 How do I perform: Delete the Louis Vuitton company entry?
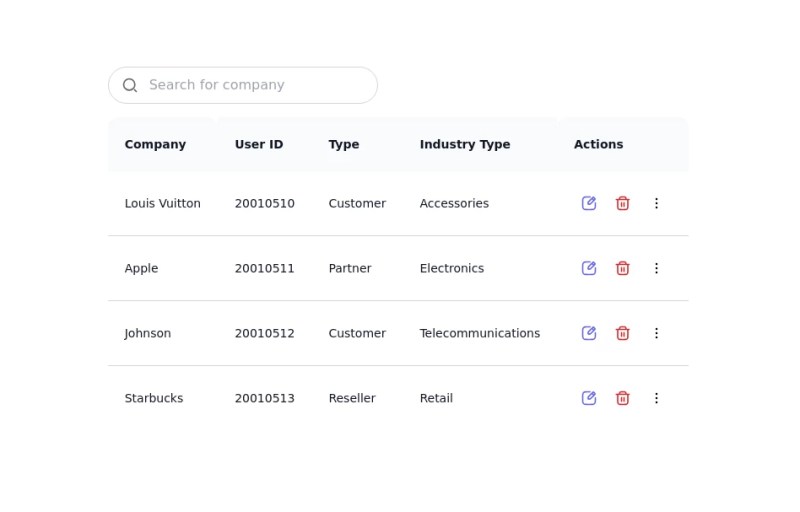point(622,203)
